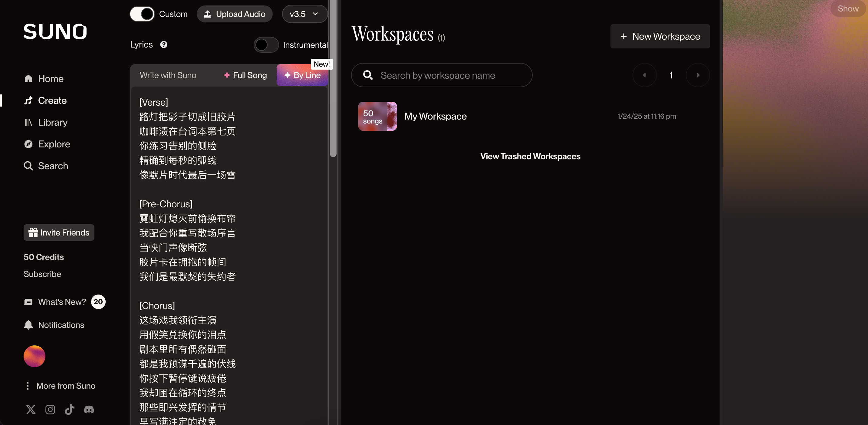The height and width of the screenshot is (425, 868).
Task: Go to previous workspaces page arrow
Action: coord(644,75)
